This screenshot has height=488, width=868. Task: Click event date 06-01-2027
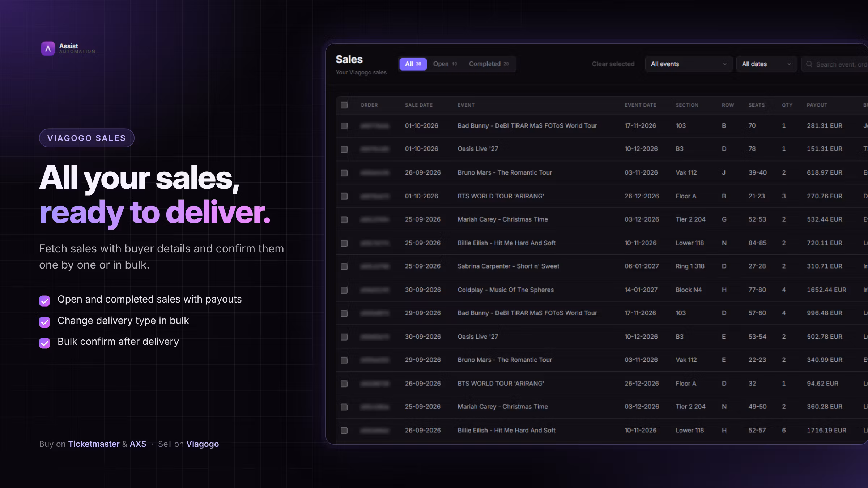click(642, 266)
